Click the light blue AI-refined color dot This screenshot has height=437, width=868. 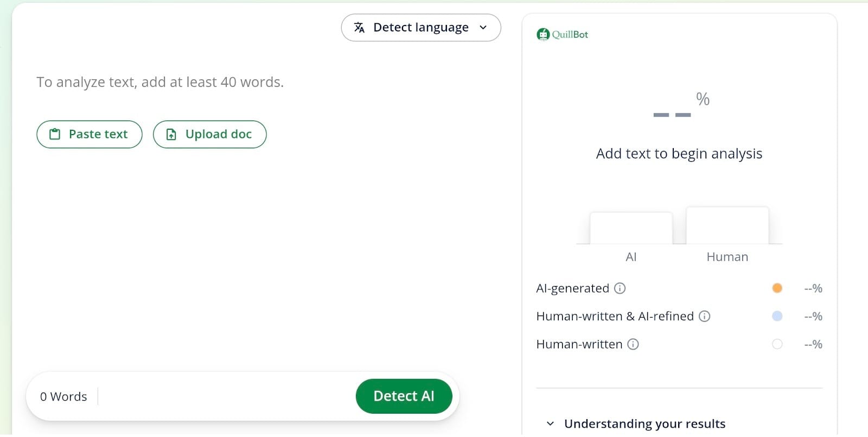click(777, 316)
